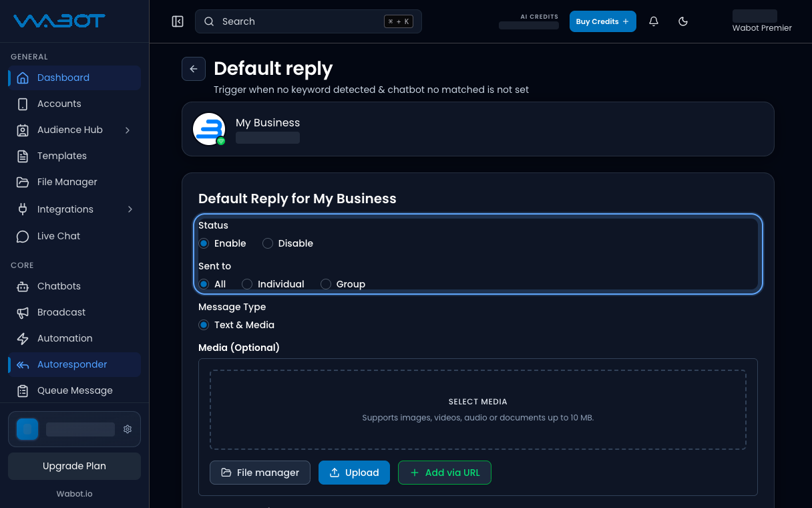Open the Live Chat menu item

click(x=74, y=236)
